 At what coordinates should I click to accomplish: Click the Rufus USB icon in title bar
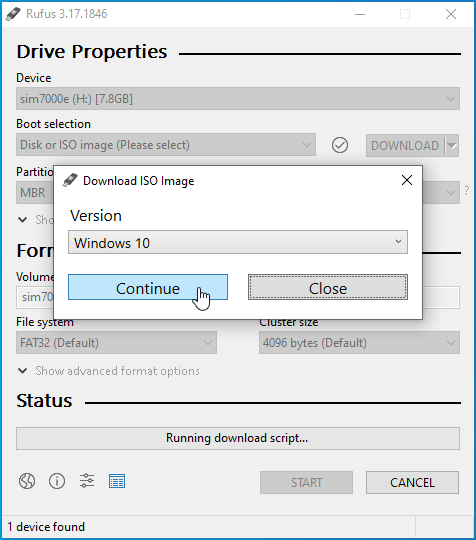pos(13,14)
